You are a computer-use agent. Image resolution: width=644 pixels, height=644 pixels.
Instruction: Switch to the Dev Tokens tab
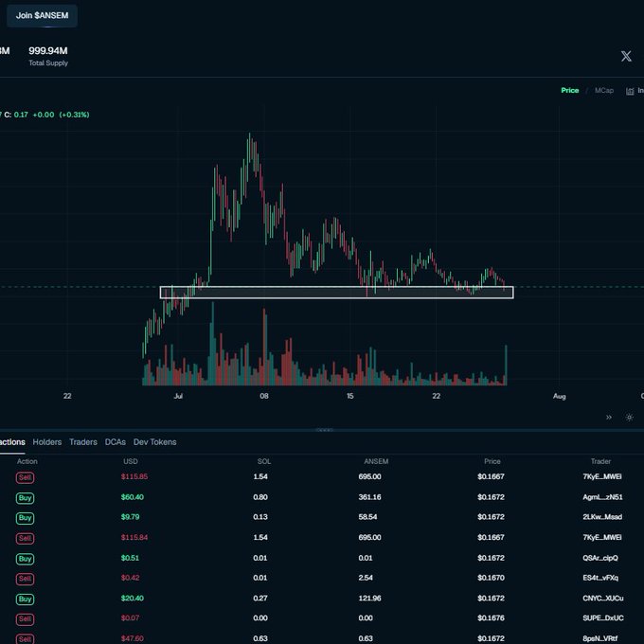154,442
